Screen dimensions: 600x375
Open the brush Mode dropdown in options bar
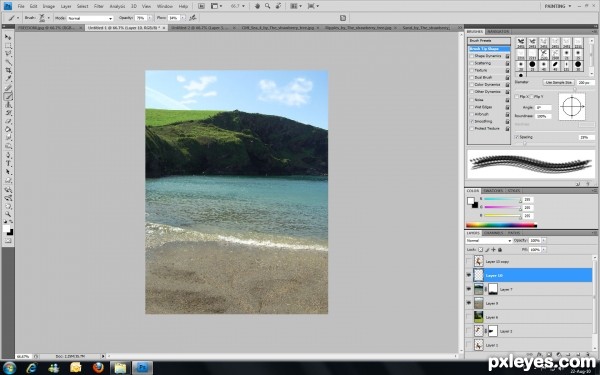pyautogui.click(x=90, y=18)
